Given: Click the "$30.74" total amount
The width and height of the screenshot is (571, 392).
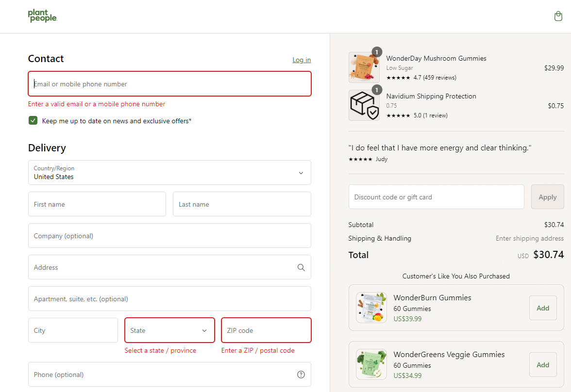Looking at the screenshot, I should tap(549, 255).
